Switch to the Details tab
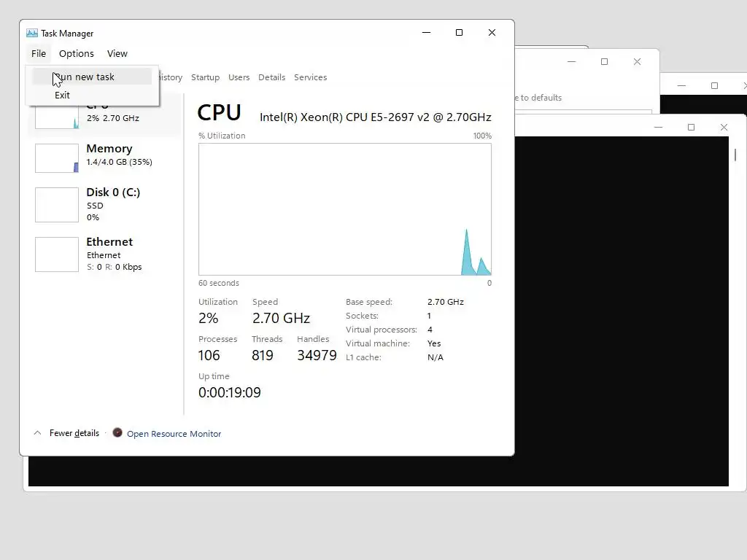The width and height of the screenshot is (747, 560). [x=271, y=77]
